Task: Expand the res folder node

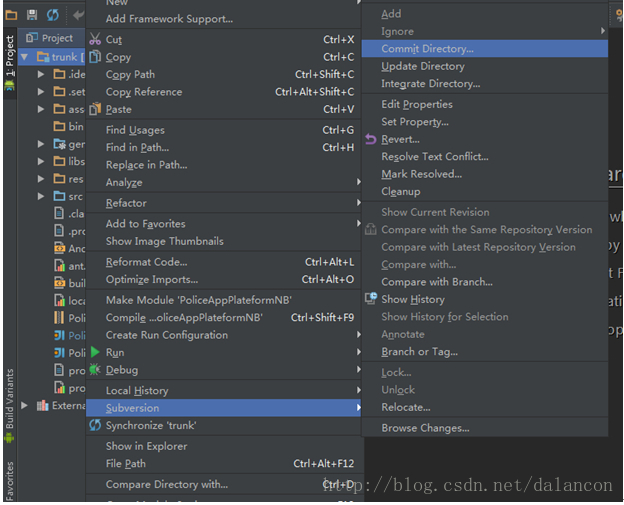Action: 41,179
